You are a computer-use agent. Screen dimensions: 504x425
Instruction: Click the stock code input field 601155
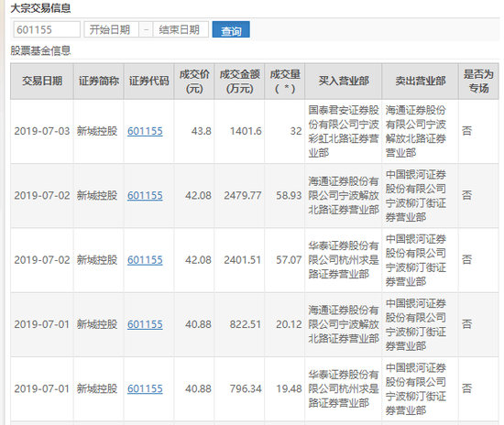[47, 29]
